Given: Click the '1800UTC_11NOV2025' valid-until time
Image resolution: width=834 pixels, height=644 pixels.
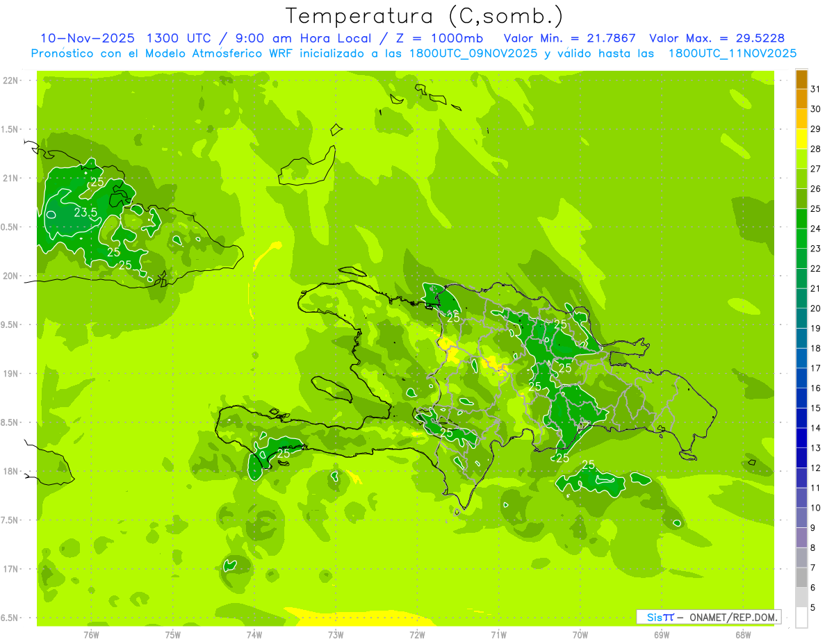Looking at the screenshot, I should click(x=733, y=53).
